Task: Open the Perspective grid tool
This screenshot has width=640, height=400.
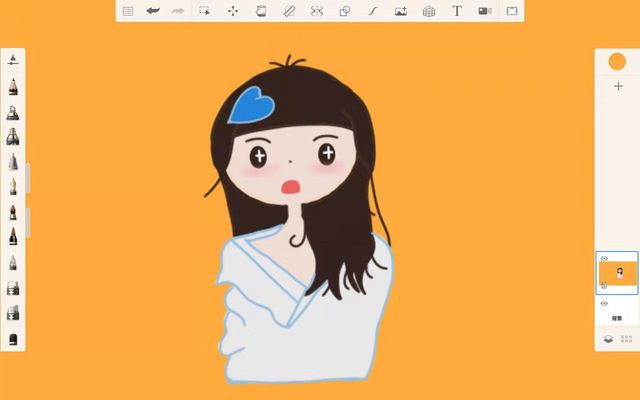Action: tap(429, 11)
